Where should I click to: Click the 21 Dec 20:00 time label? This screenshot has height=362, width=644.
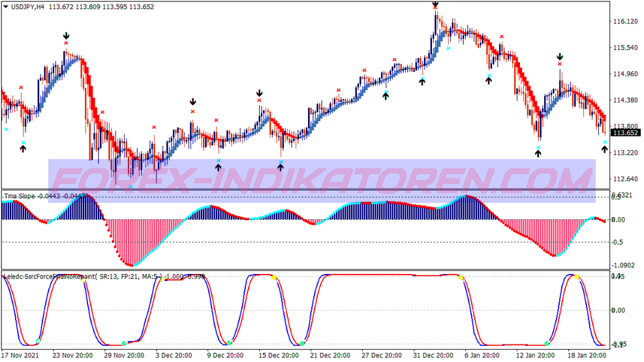[330, 355]
